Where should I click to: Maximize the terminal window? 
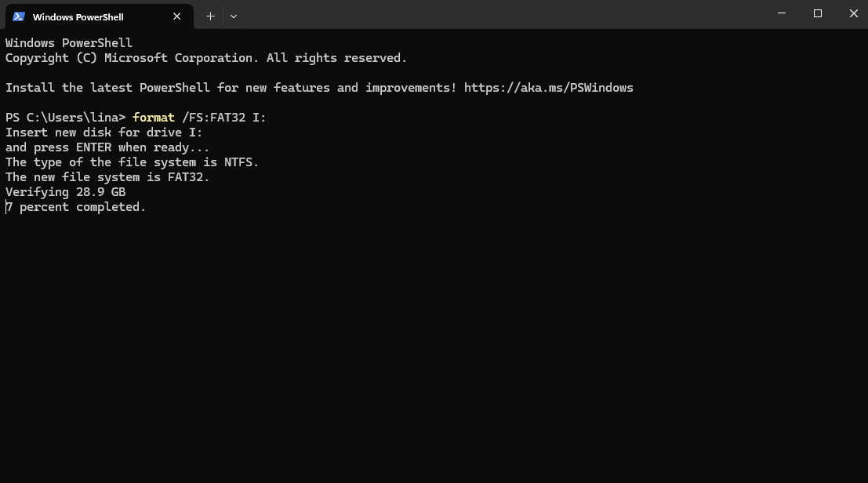pos(818,13)
